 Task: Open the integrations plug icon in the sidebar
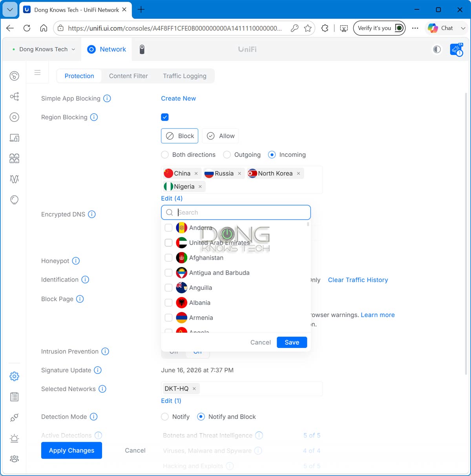point(15,417)
